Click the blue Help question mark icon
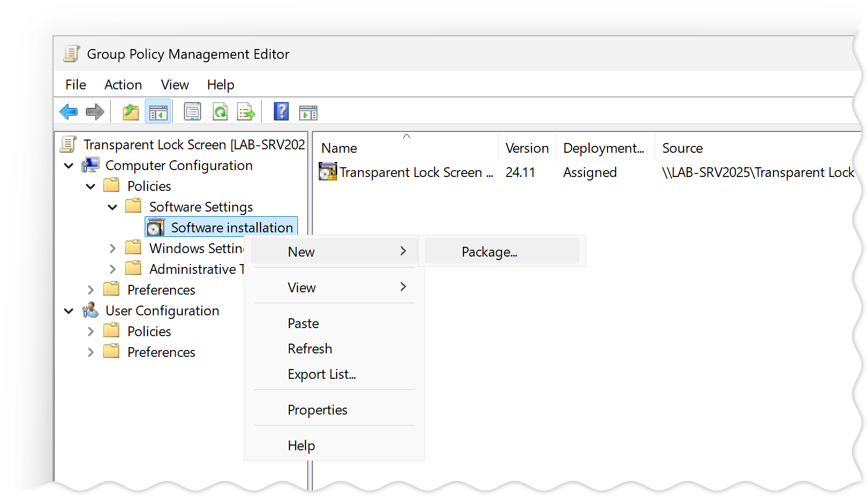This screenshot has width=868, height=497. 281,111
